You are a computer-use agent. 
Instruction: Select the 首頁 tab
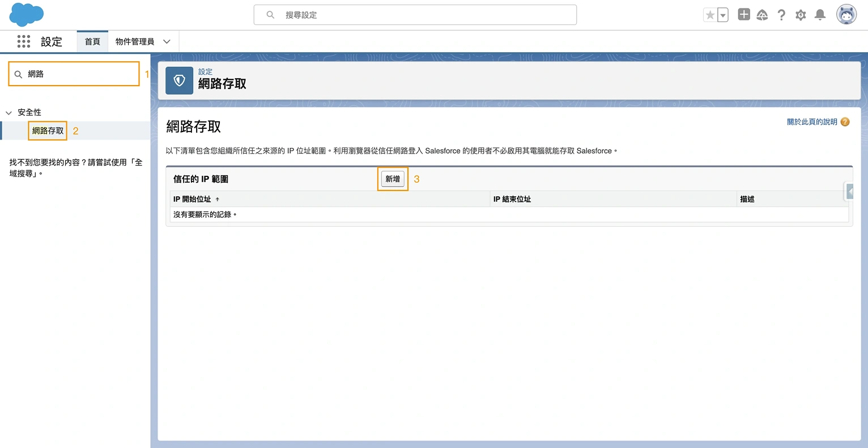[92, 41]
